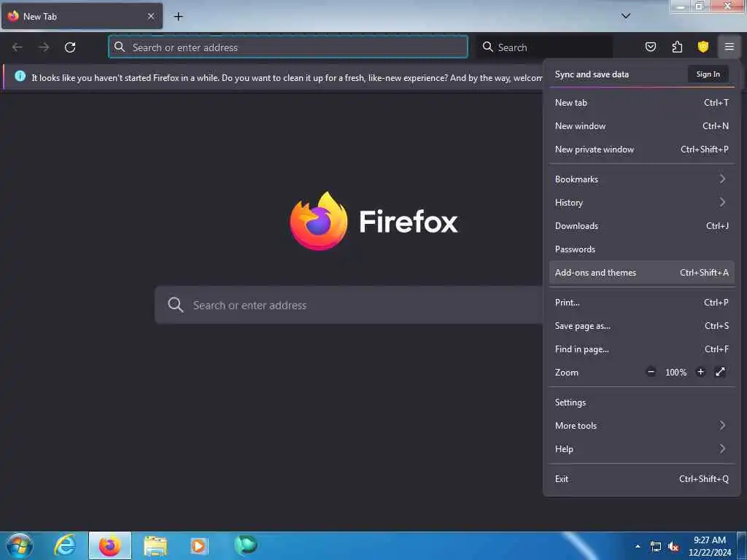Click Sign In button in menu
Screen dimensions: 747x560
pyautogui.click(x=708, y=74)
